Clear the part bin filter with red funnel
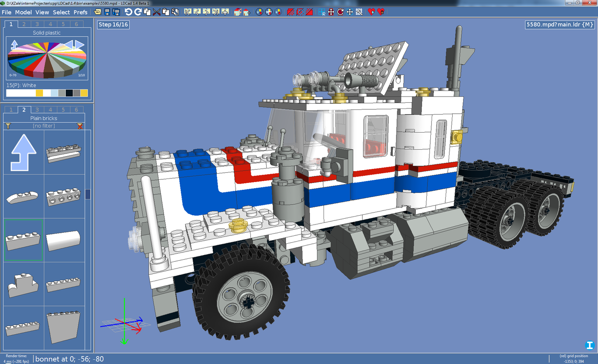598x364 pixels. click(80, 126)
